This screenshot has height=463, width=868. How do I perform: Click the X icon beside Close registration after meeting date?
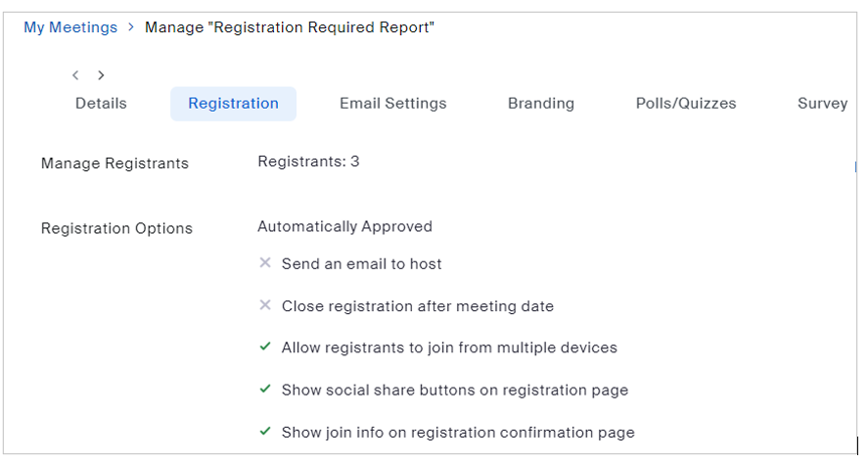coord(264,305)
